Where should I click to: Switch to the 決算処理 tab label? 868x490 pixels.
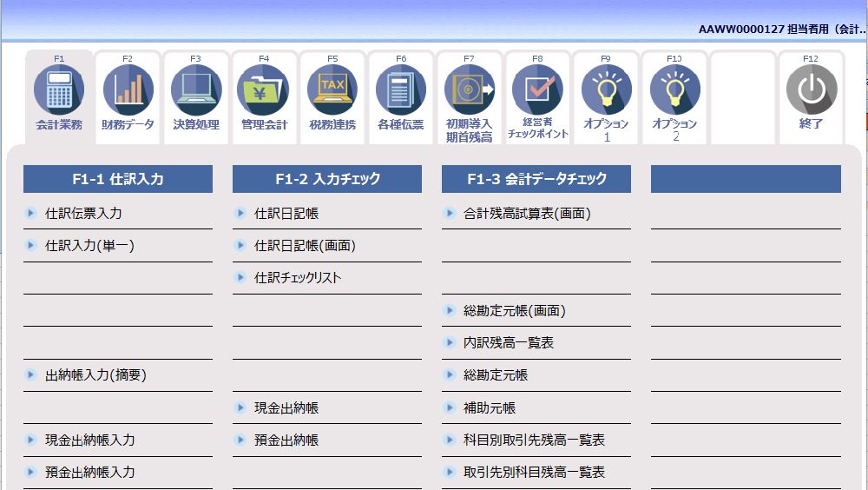coord(196,125)
